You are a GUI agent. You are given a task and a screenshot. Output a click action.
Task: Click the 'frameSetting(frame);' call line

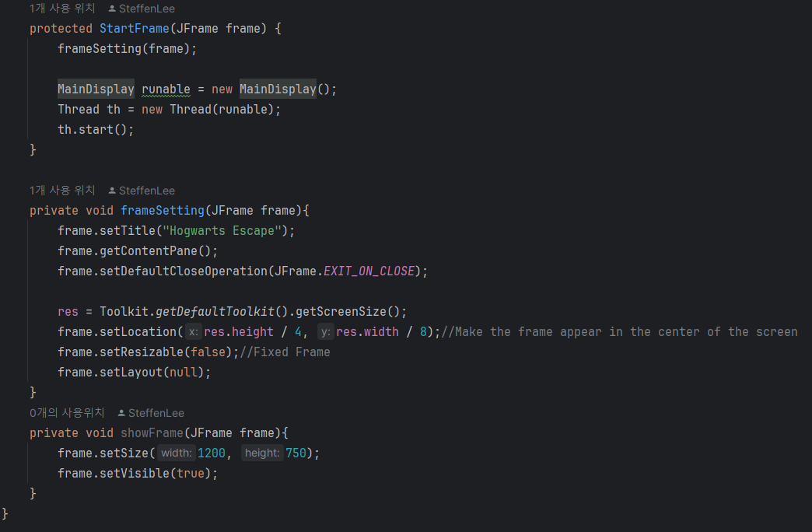coord(128,49)
